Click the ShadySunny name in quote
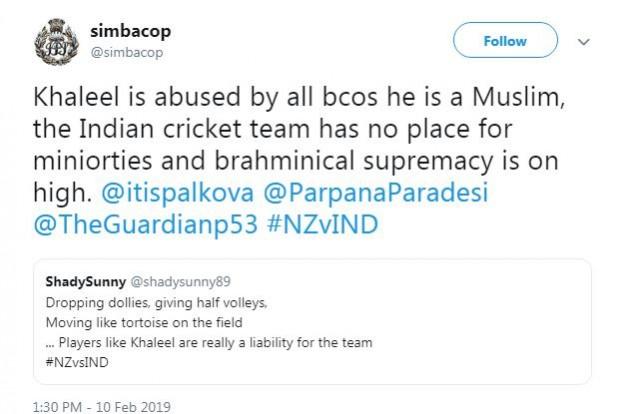Image resolution: width=624 pixels, height=414 pixels. (86, 282)
